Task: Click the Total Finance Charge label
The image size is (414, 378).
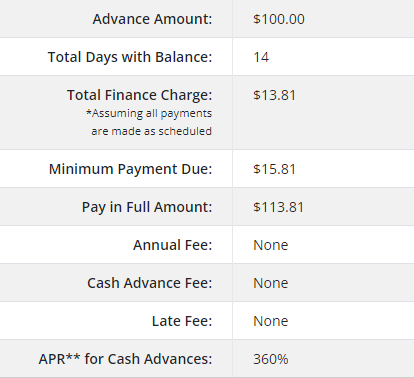Action: coord(139,95)
